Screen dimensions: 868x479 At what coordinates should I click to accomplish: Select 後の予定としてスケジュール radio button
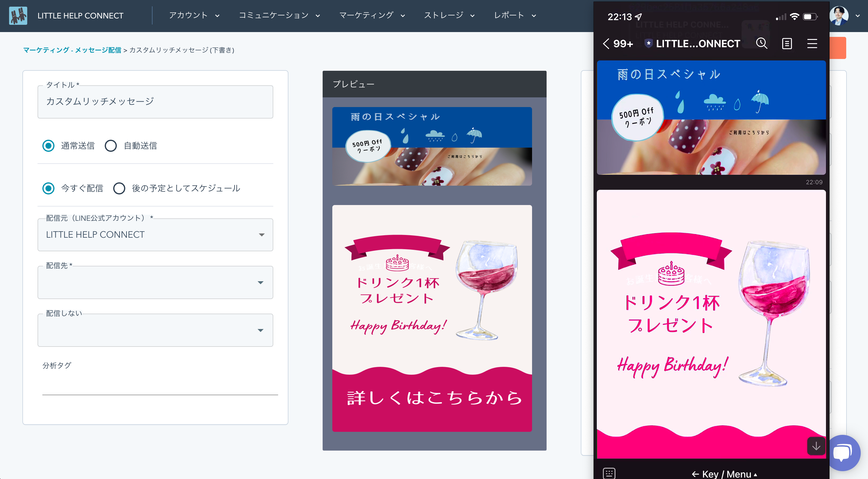click(x=119, y=188)
